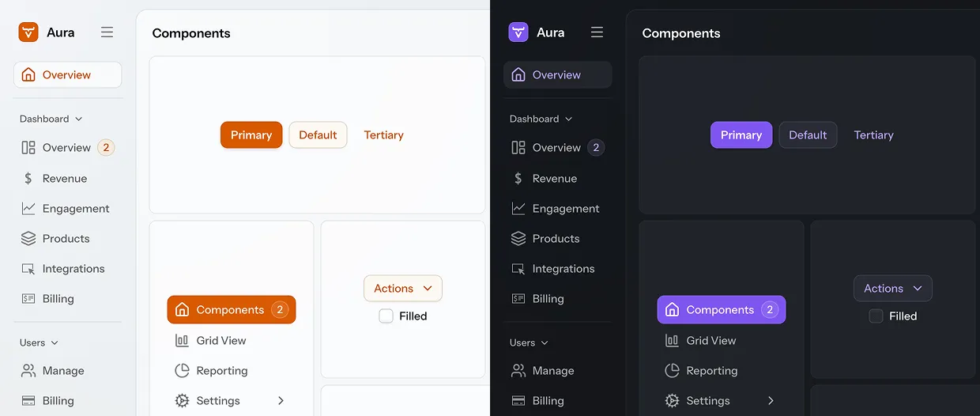
Task: Click credit card Billing icon under dark Users
Action: click(518, 401)
